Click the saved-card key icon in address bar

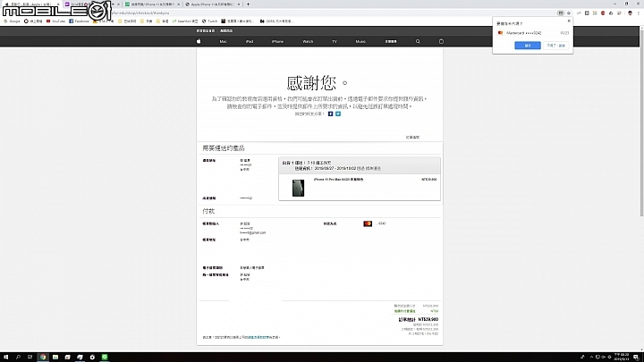click(560, 13)
